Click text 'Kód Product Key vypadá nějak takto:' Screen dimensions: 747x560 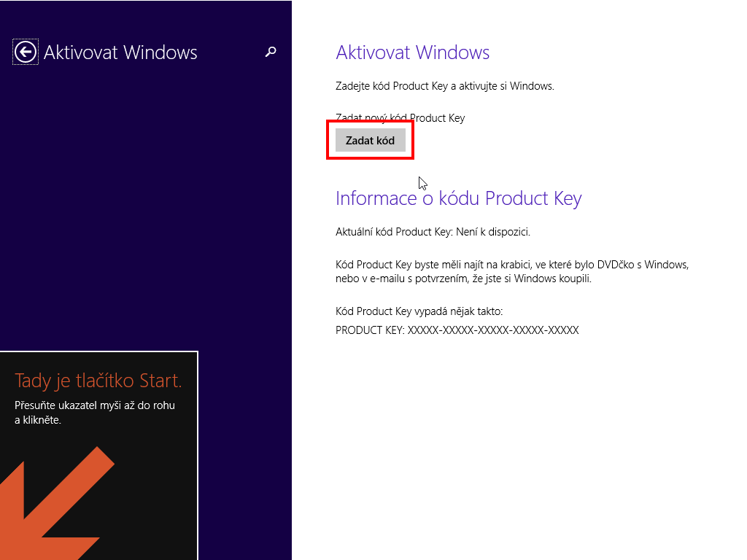click(419, 311)
